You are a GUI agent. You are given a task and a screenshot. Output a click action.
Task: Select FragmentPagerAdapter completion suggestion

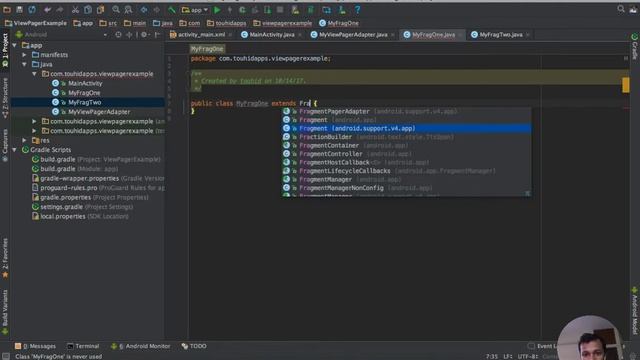[x=407, y=111]
